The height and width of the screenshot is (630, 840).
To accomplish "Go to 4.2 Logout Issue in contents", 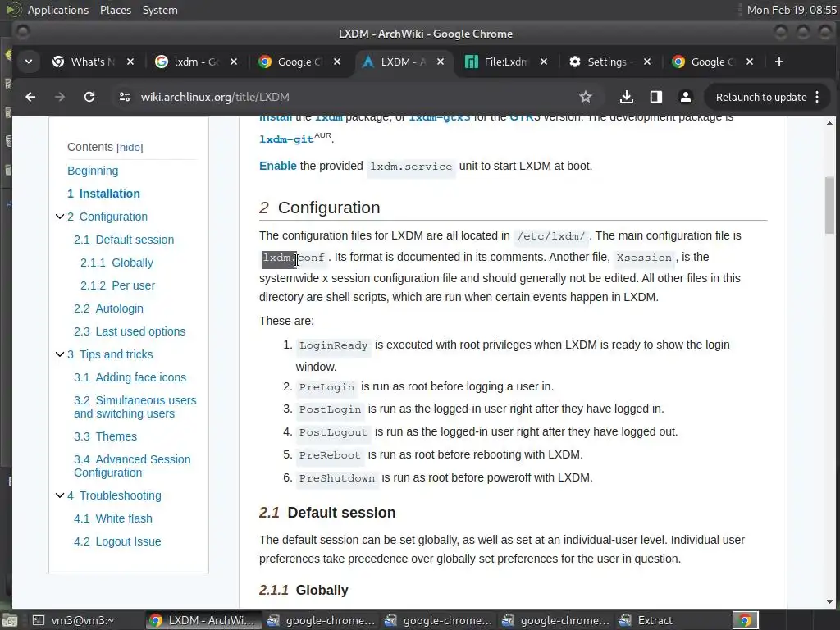I will [x=117, y=541].
